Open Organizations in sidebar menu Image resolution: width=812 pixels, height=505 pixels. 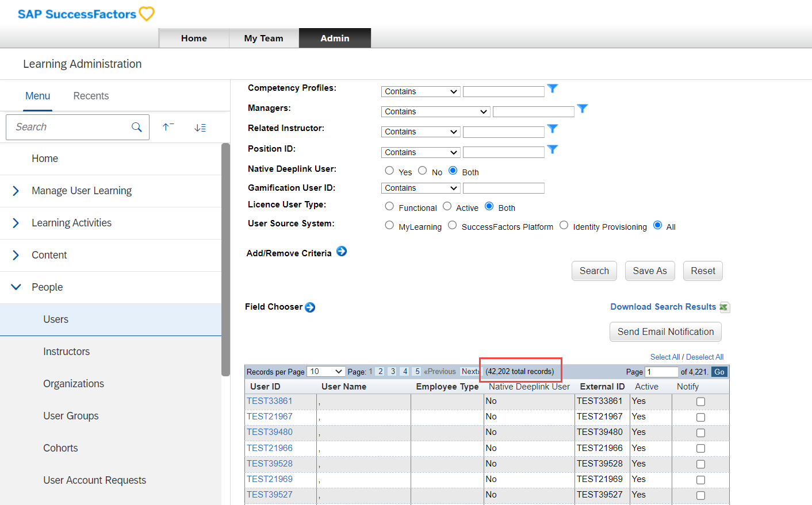110,384
